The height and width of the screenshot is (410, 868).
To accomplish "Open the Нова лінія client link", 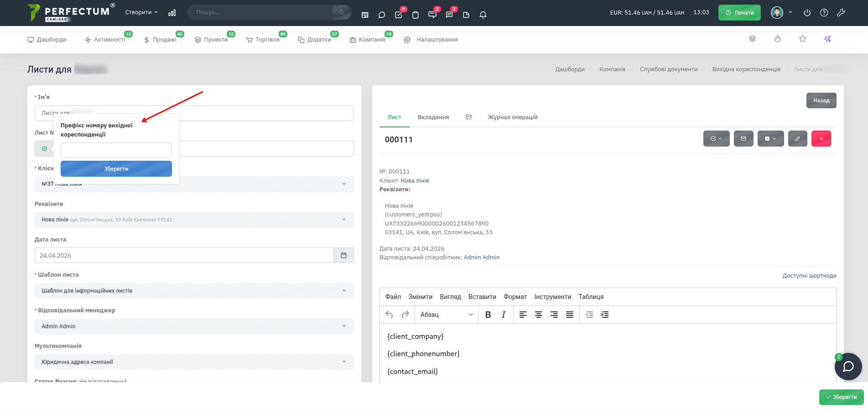I will pyautogui.click(x=415, y=181).
